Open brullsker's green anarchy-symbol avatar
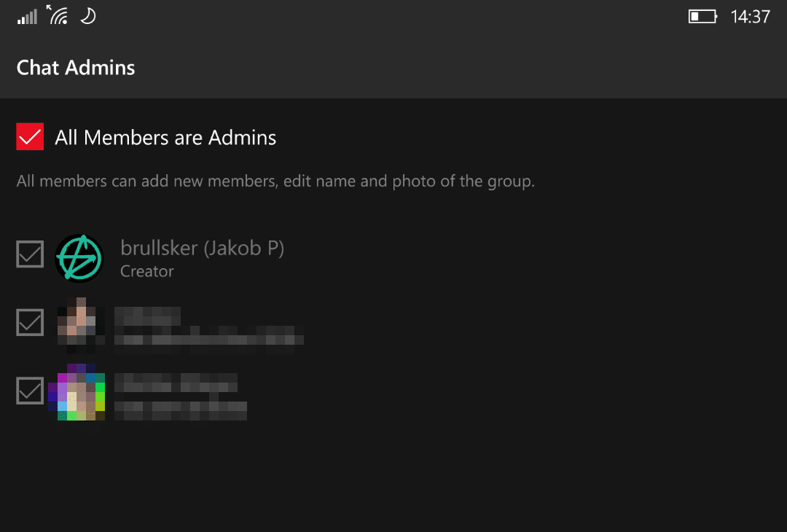 79,259
